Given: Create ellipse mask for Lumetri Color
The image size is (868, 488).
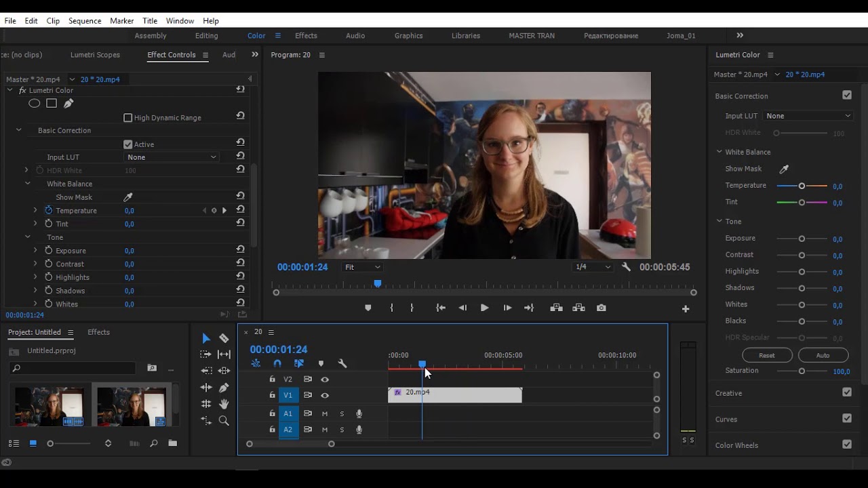Looking at the screenshot, I should pos(34,104).
